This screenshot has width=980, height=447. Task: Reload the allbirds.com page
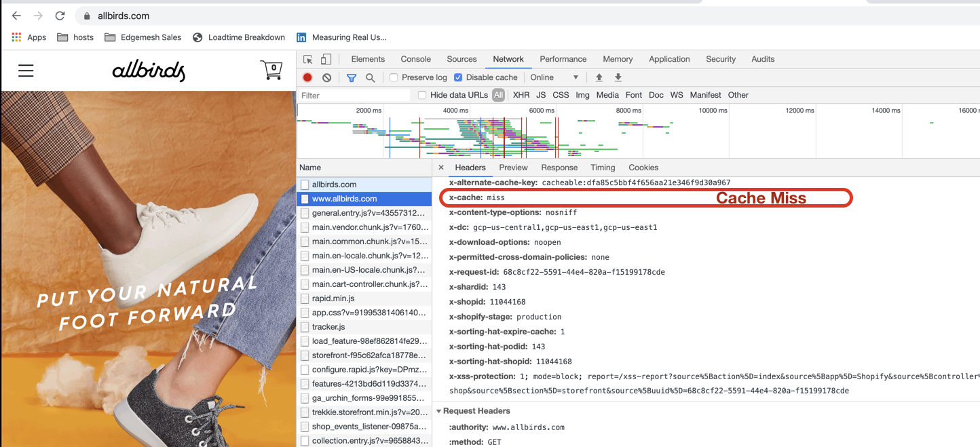[60, 16]
